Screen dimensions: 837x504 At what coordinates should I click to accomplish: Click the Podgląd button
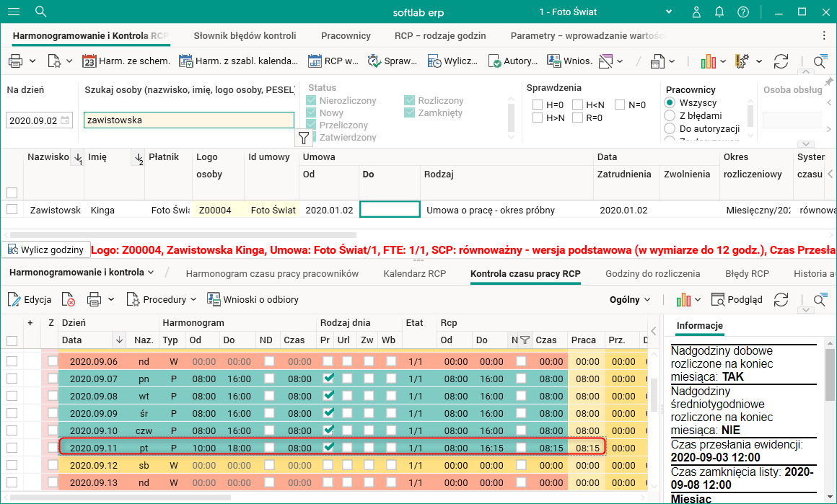(736, 299)
